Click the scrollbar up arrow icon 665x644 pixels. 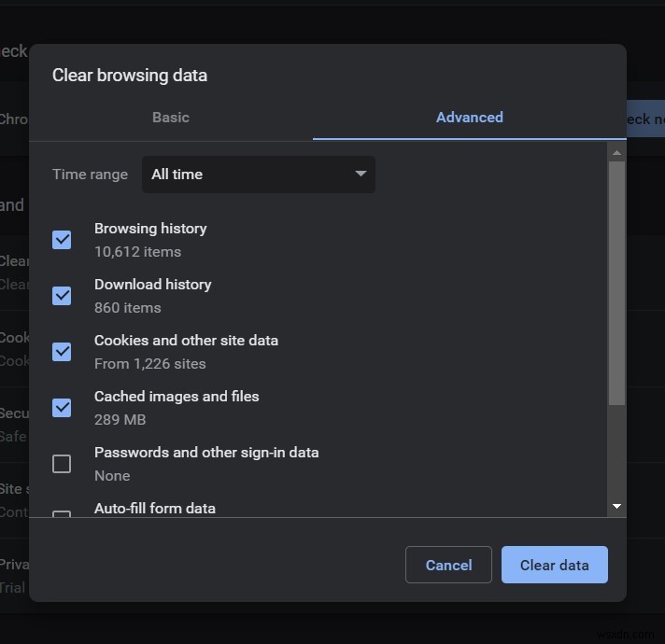[616, 151]
